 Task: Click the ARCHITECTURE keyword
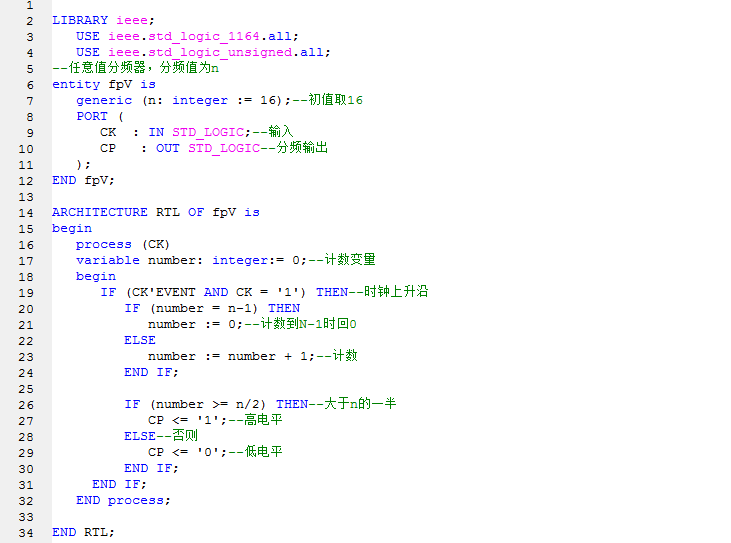pos(100,212)
